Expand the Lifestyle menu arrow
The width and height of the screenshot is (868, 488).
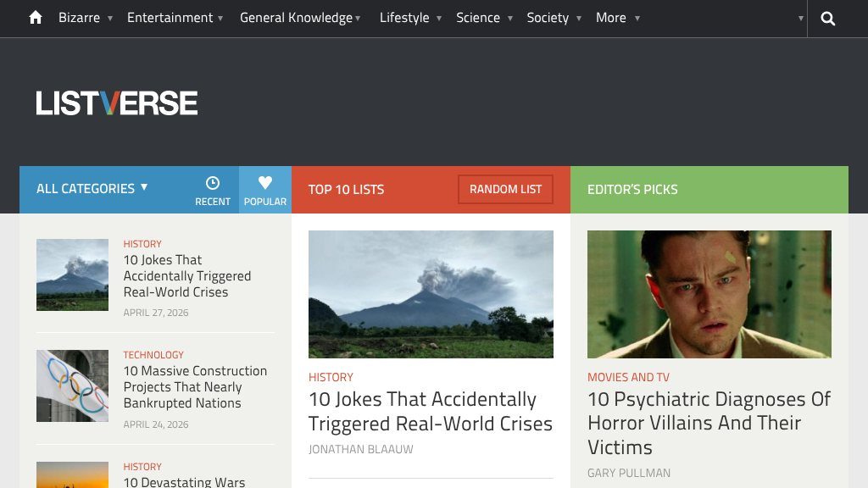click(x=439, y=19)
